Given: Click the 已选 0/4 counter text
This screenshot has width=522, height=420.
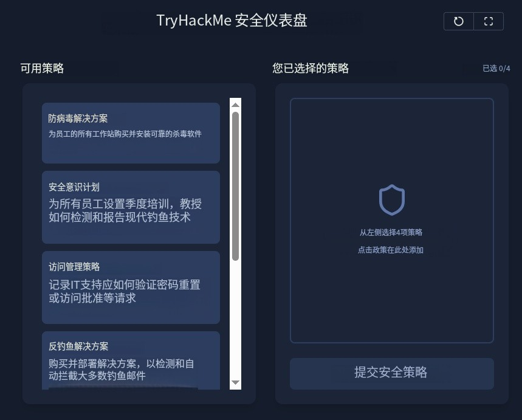Looking at the screenshot, I should (x=496, y=69).
